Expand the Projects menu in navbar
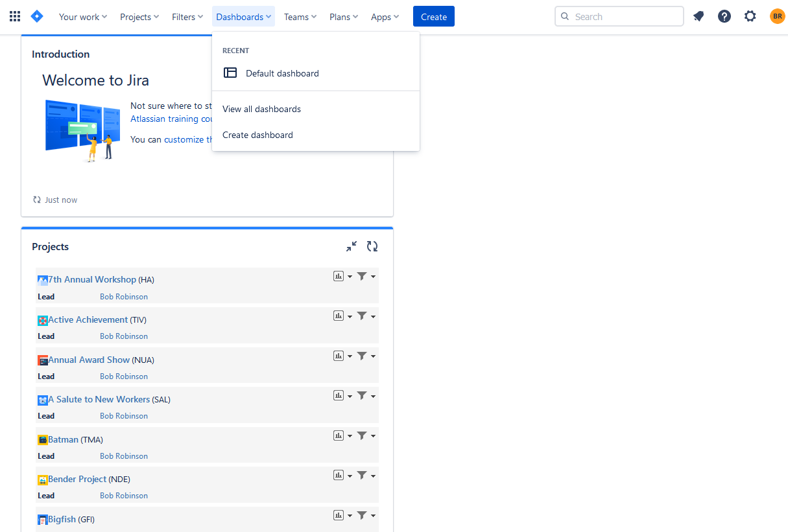This screenshot has width=788, height=532. pyautogui.click(x=139, y=17)
